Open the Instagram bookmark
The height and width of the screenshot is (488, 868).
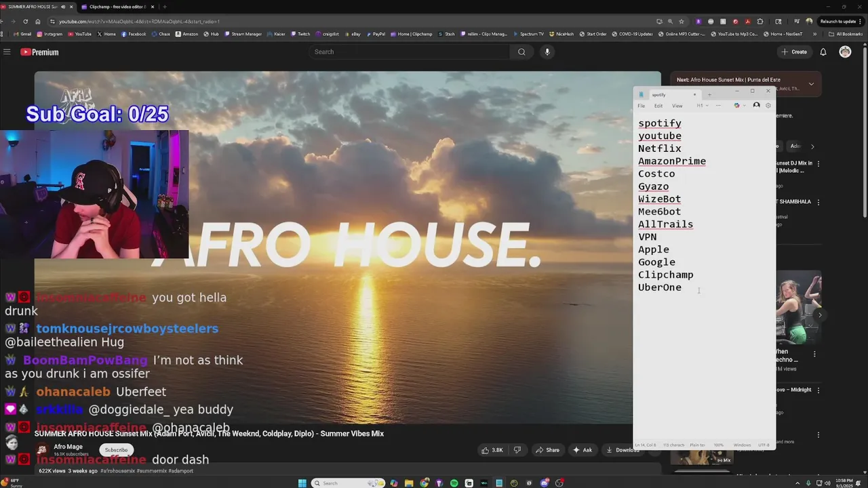50,34
